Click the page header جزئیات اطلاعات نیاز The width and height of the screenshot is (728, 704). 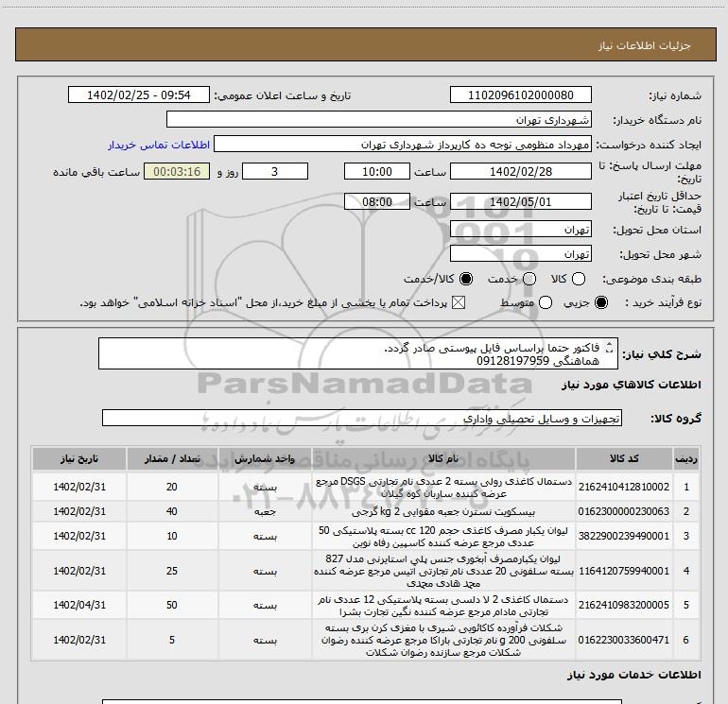point(644,45)
